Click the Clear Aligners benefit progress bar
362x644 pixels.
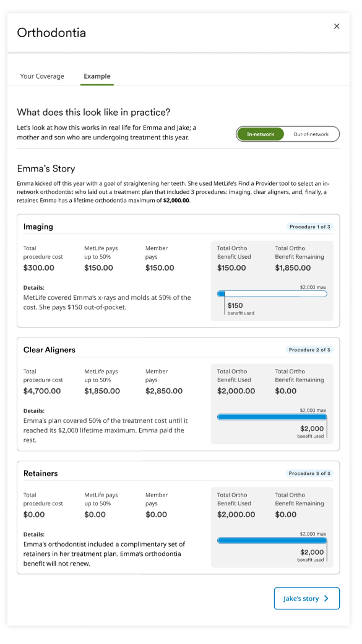(x=272, y=417)
